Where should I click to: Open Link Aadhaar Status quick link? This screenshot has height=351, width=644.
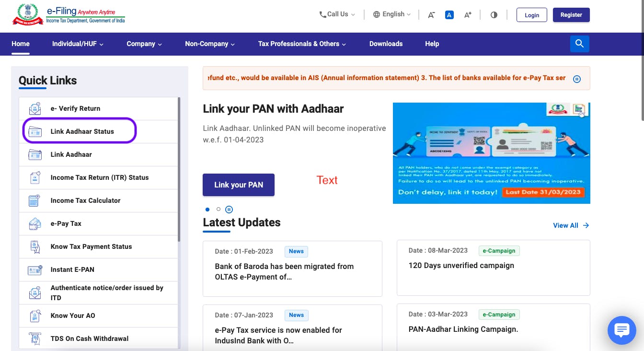pos(98,131)
